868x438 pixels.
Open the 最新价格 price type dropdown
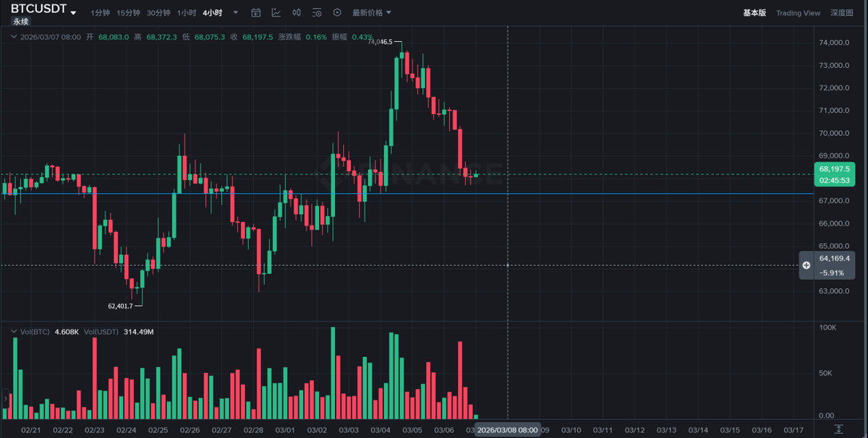(x=372, y=13)
